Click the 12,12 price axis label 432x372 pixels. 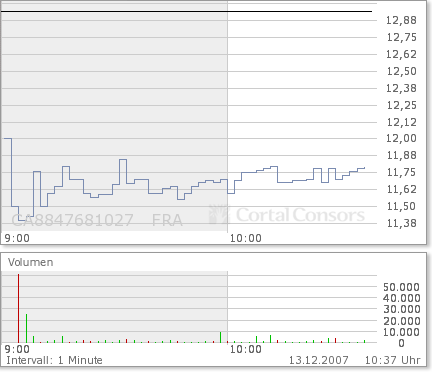[401, 122]
